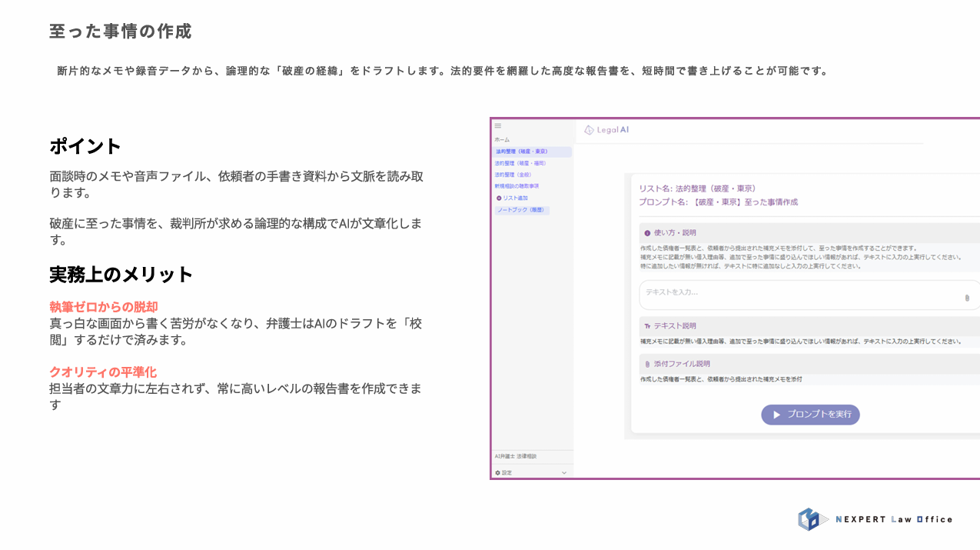Attach a file with the paperclip icon

point(967,298)
